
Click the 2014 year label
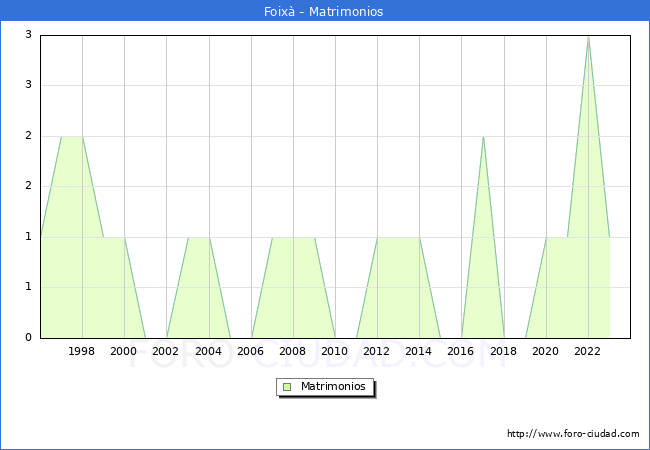419,351
